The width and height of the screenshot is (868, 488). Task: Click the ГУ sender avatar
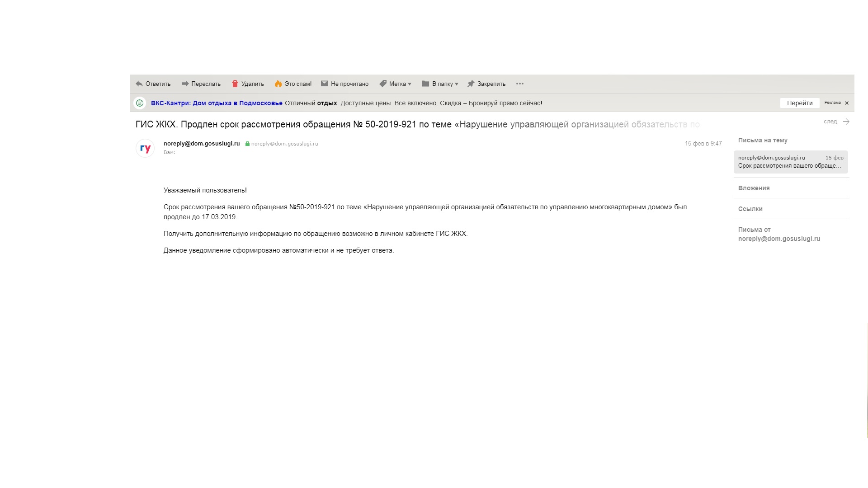click(145, 148)
